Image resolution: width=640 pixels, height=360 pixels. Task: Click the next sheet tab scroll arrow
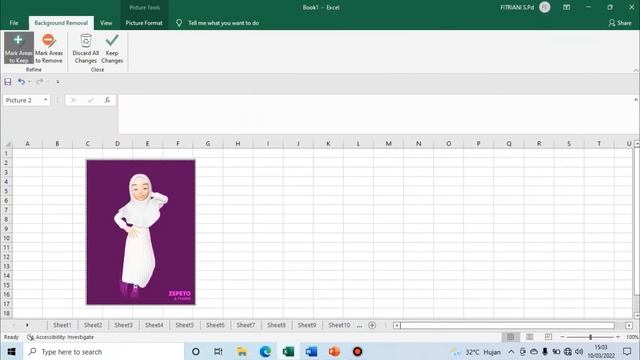[x=27, y=325]
